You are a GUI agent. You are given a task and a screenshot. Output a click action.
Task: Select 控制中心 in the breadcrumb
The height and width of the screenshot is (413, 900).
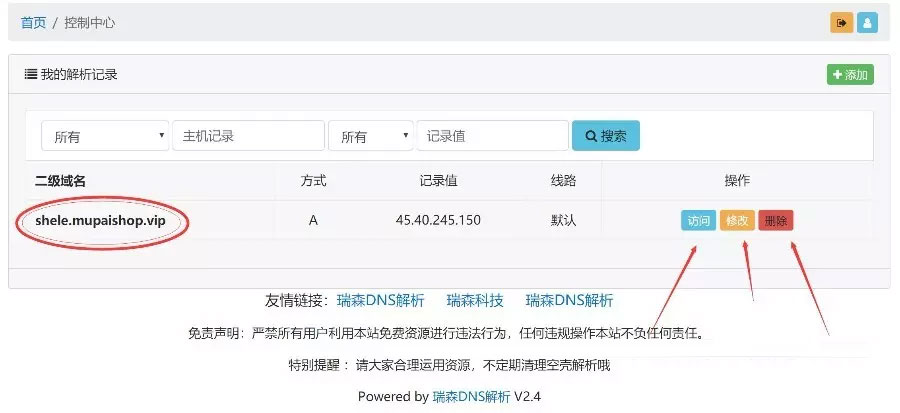click(92, 21)
